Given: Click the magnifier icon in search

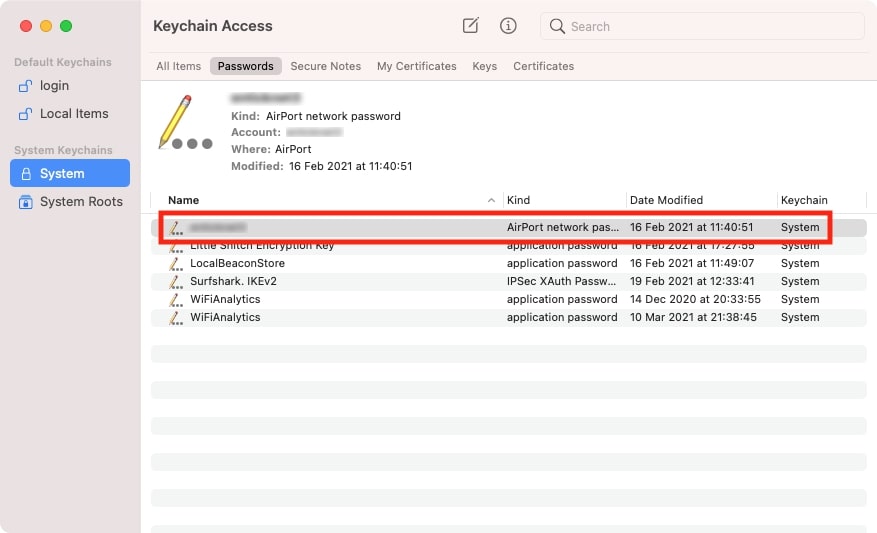Looking at the screenshot, I should pyautogui.click(x=557, y=26).
